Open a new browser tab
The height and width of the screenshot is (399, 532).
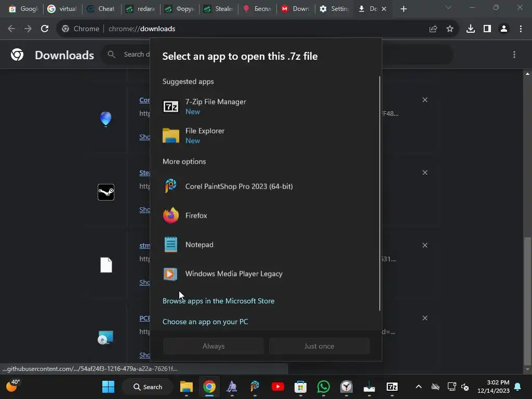pos(403,9)
